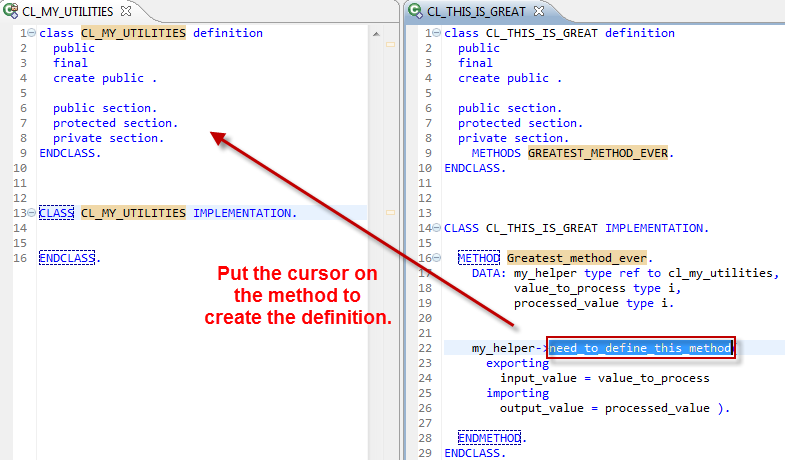Click 'output_value' on line 26

click(542, 408)
